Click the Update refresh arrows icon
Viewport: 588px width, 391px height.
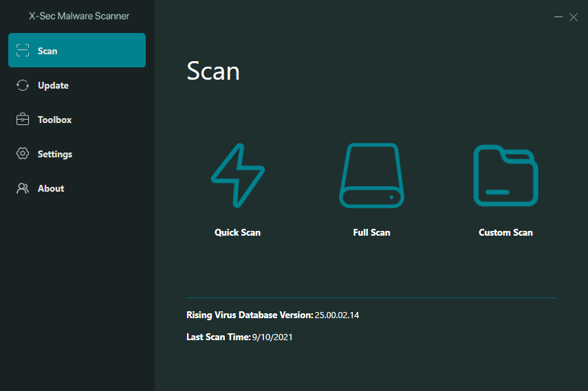click(x=23, y=85)
